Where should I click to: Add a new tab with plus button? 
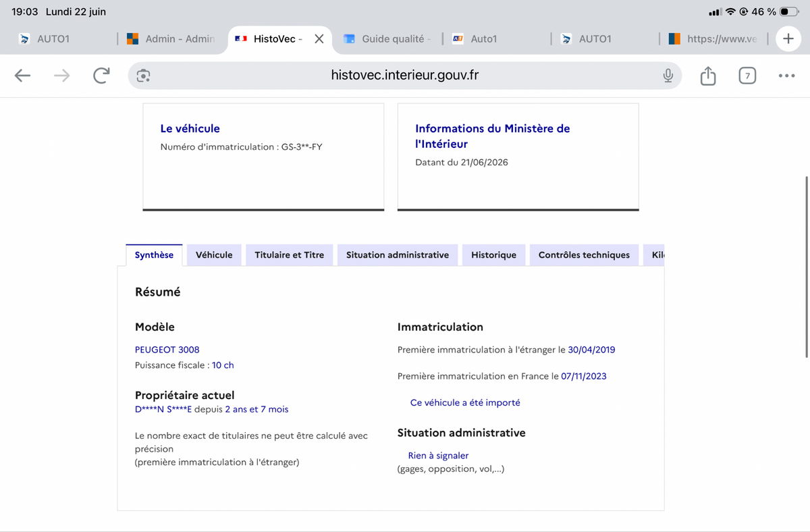point(788,38)
